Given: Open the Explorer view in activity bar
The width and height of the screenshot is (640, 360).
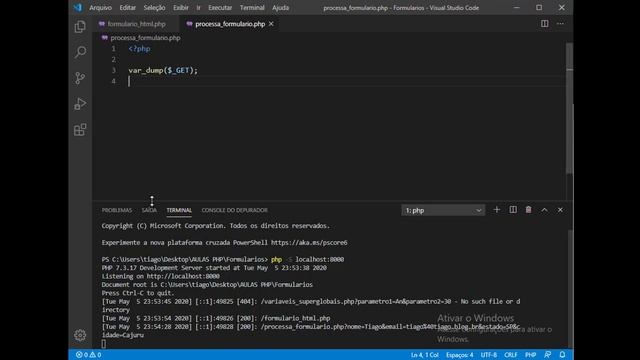Looking at the screenshot, I should 80,27.
